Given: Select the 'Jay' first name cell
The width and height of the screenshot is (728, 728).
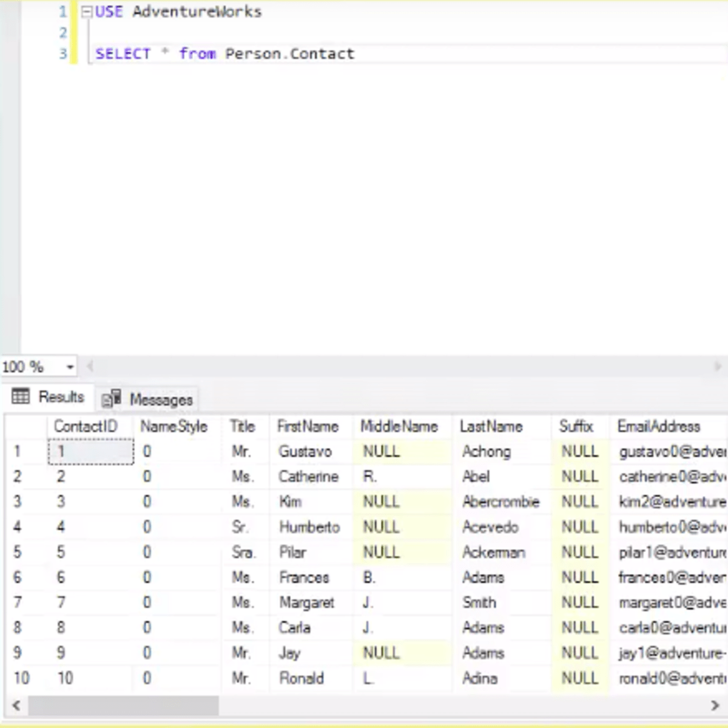Looking at the screenshot, I should (x=311, y=653).
